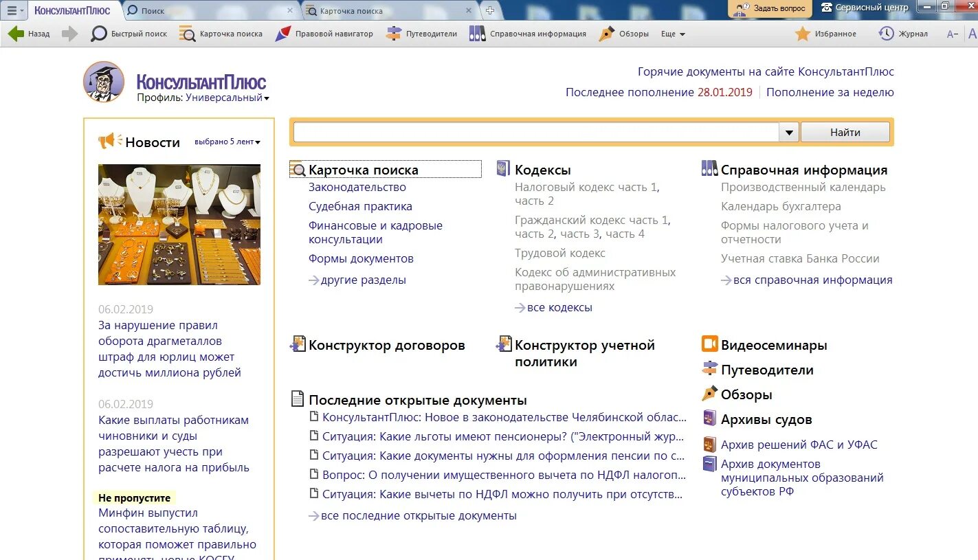Click the gray forward arrow

click(70, 34)
